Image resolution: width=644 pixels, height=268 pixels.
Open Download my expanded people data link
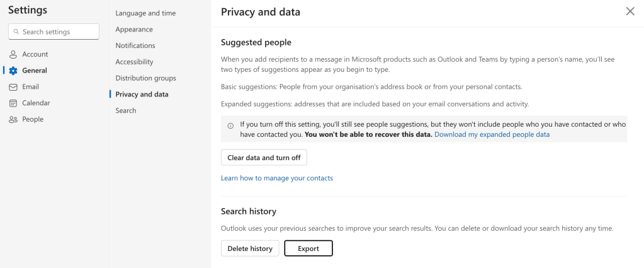[492, 134]
